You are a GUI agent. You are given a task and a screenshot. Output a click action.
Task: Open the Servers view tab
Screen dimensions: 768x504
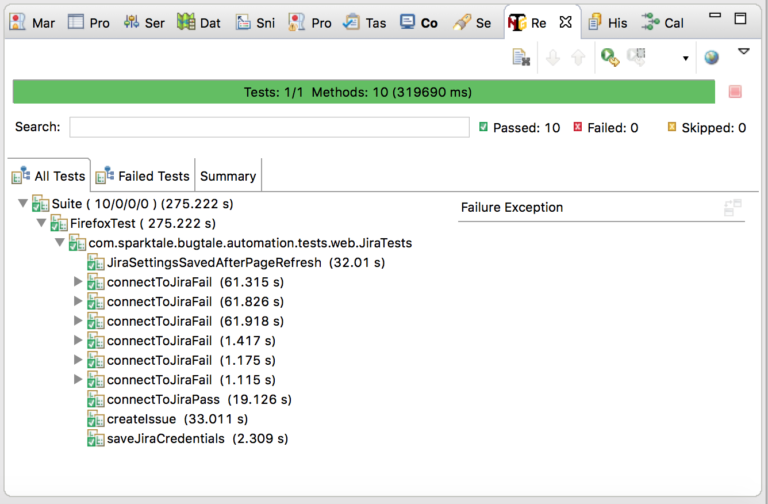[144, 23]
